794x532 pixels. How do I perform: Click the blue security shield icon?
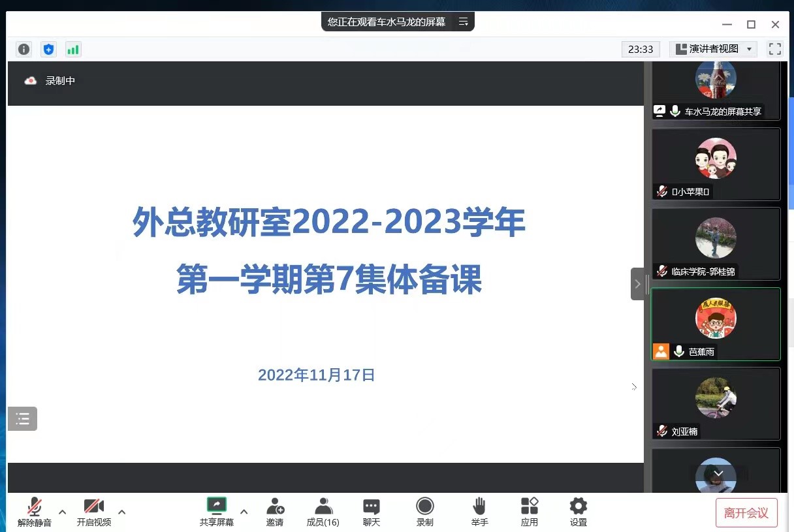pos(48,49)
